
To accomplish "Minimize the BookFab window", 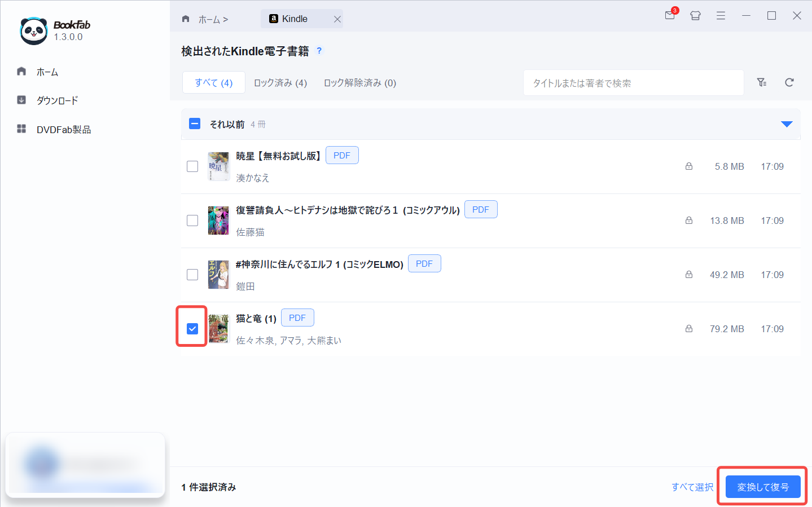I will (746, 16).
